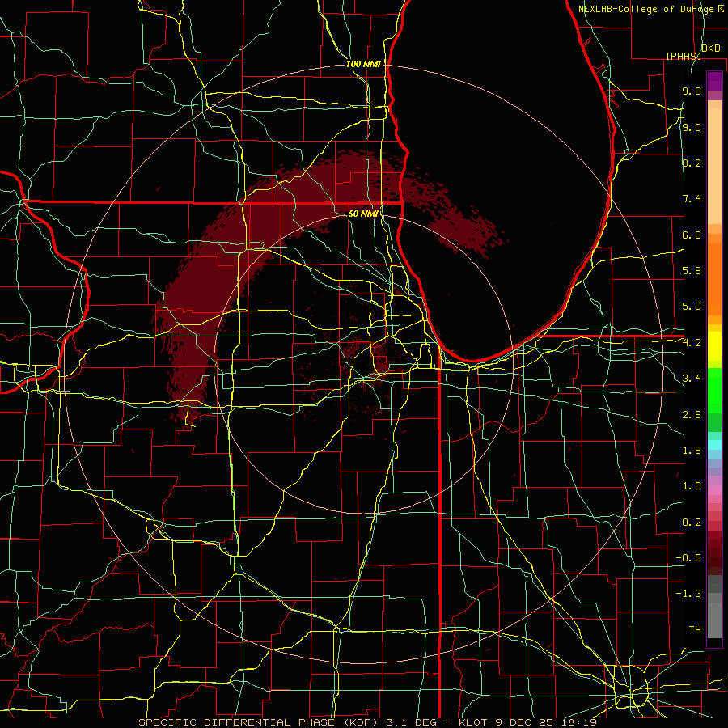
Task: Click the -1.3 color scale value
Action: [x=688, y=594]
